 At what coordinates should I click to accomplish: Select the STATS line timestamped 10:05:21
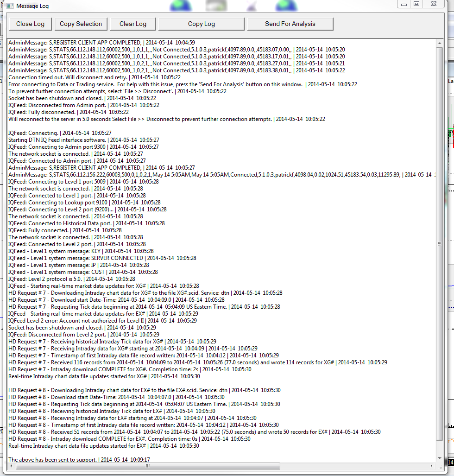click(177, 64)
